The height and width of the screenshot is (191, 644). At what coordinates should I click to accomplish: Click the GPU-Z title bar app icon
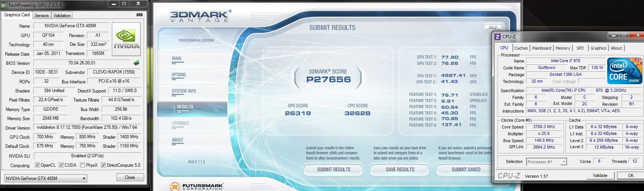[4, 5]
